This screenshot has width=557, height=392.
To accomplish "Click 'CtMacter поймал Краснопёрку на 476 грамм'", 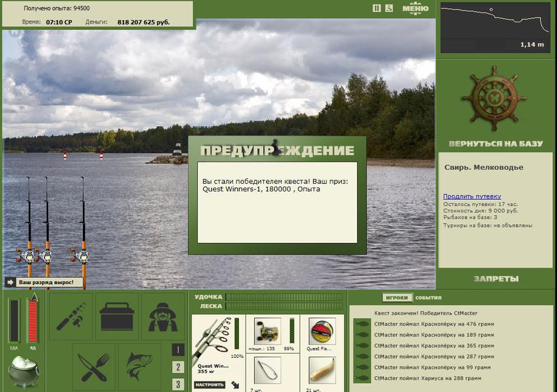I will [434, 324].
